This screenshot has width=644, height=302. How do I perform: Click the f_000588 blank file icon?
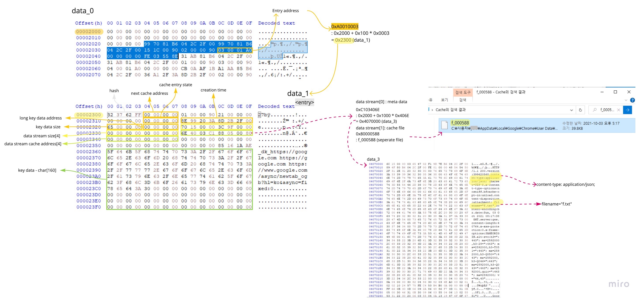pos(444,125)
